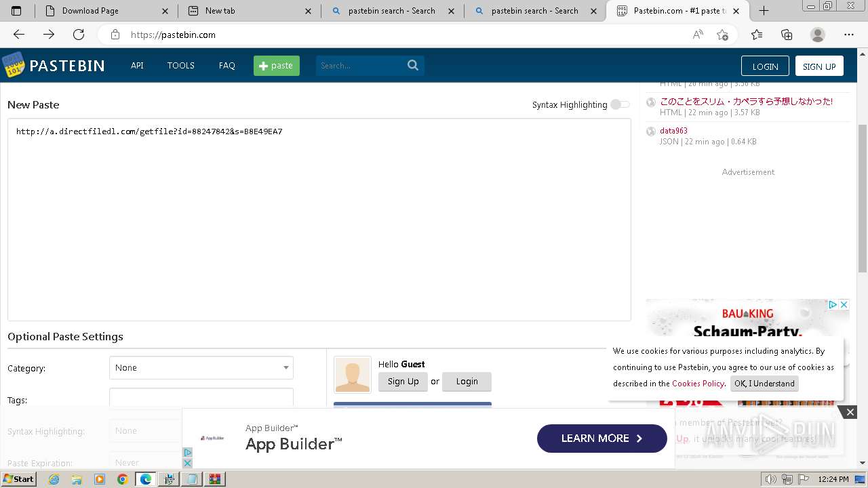868x488 pixels.
Task: Launch Chrome from taskbar
Action: [122, 479]
